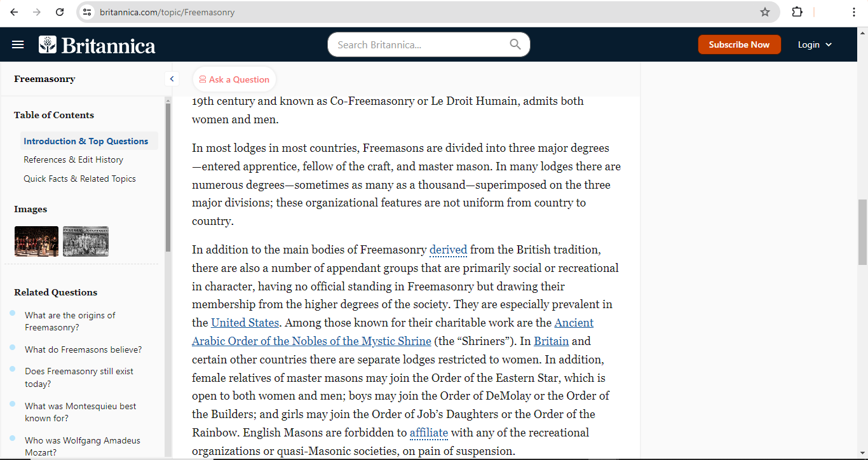The width and height of the screenshot is (868, 460).
Task: Open the first Freemasonry image thumbnail
Action: click(36, 241)
